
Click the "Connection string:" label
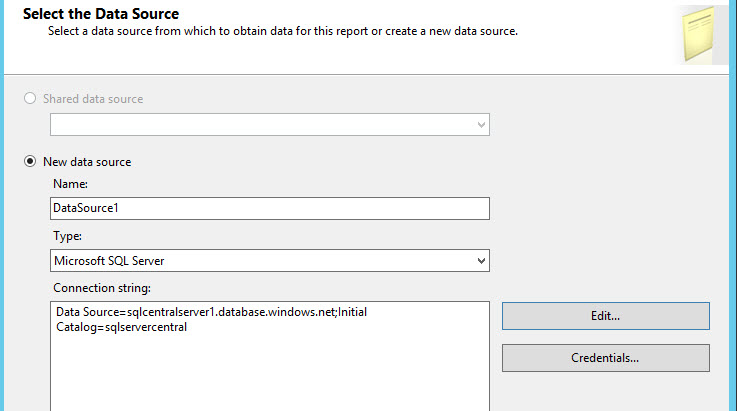point(101,288)
